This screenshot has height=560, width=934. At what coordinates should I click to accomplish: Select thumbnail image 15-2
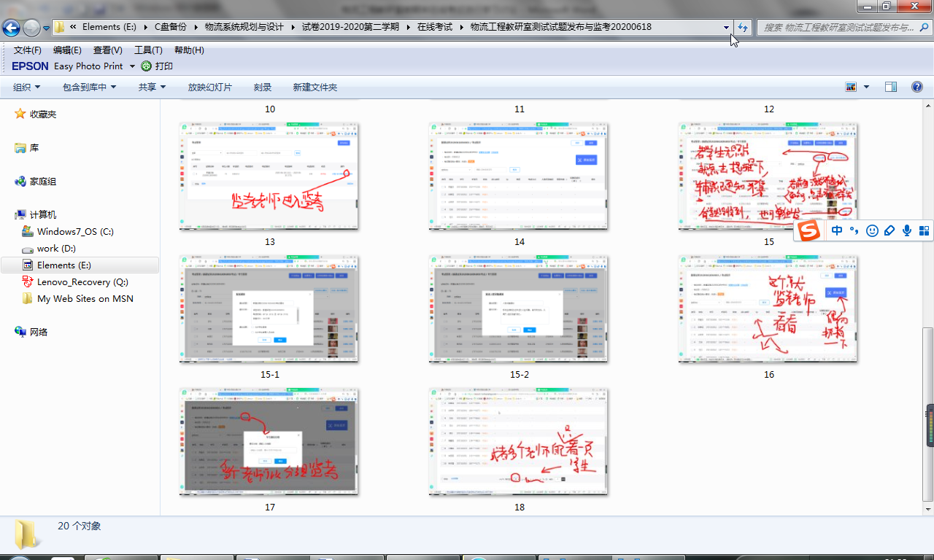coord(519,309)
